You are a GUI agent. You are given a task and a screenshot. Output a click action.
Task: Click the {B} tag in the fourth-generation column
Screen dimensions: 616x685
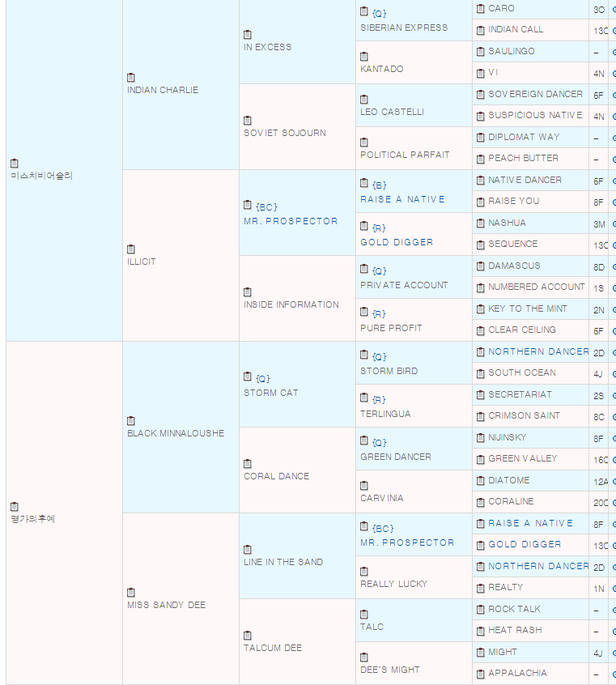click(x=379, y=185)
